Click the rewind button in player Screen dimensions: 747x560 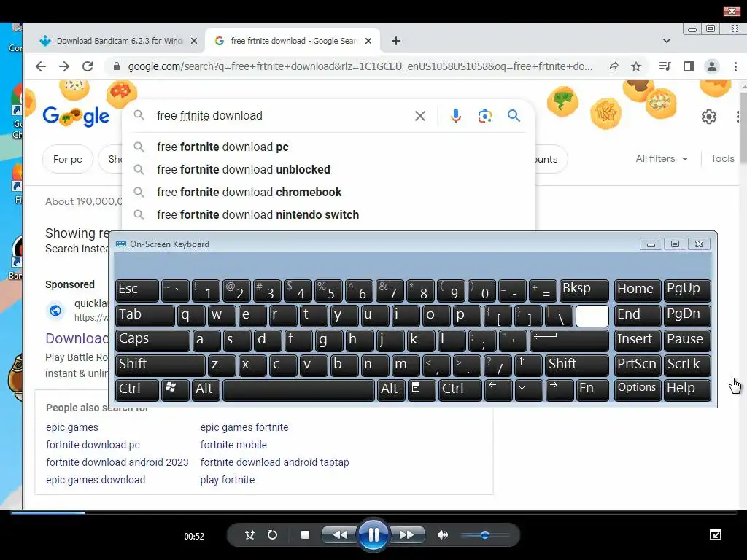point(338,534)
